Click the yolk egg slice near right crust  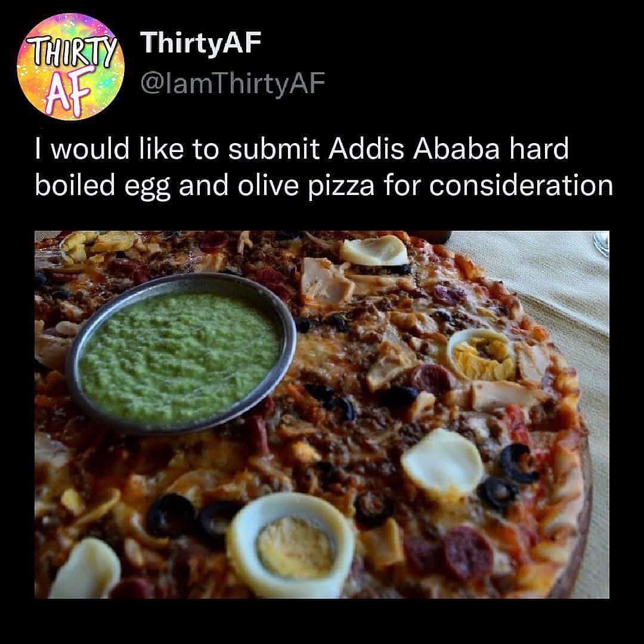click(481, 355)
